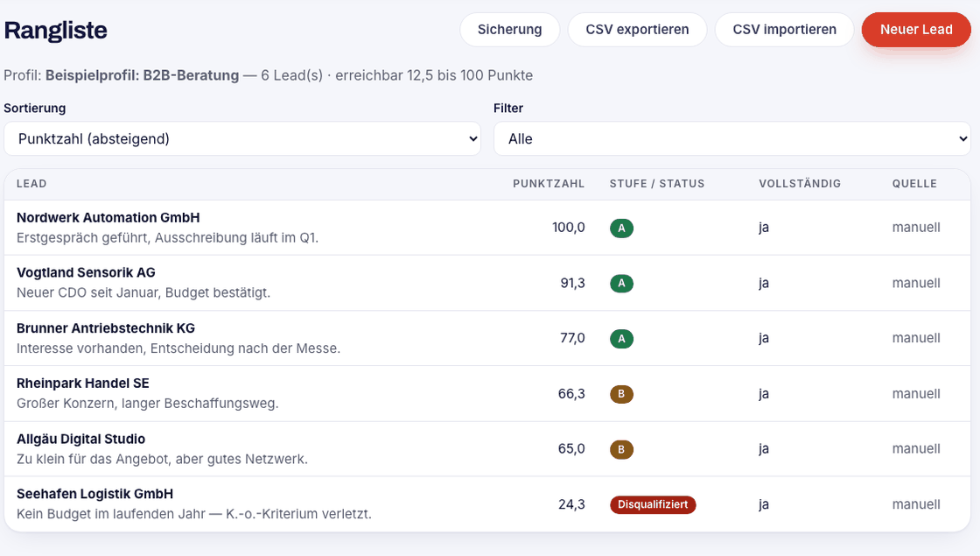Click the B badge for Allgäu Digital Studio
The height and width of the screenshot is (556, 980).
click(x=621, y=449)
